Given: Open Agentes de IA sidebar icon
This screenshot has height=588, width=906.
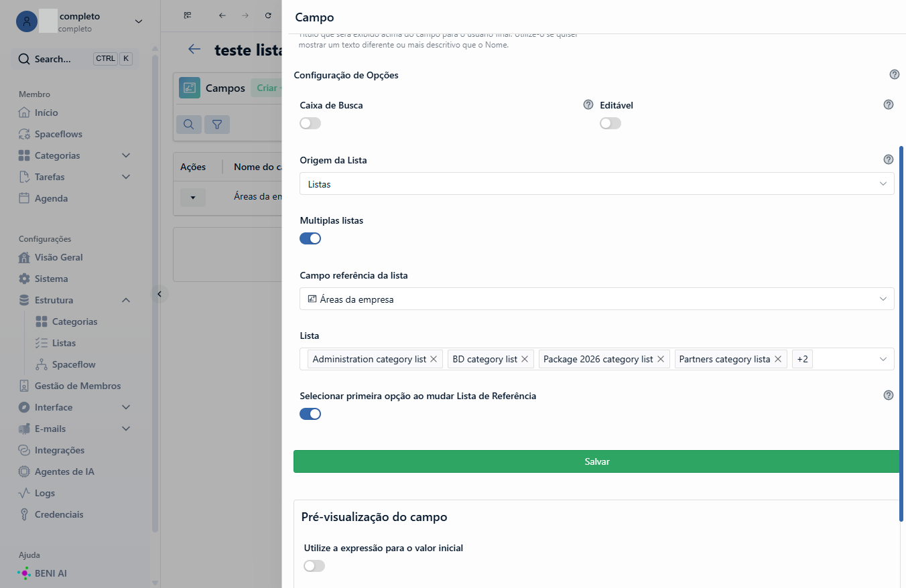Looking at the screenshot, I should tap(24, 471).
